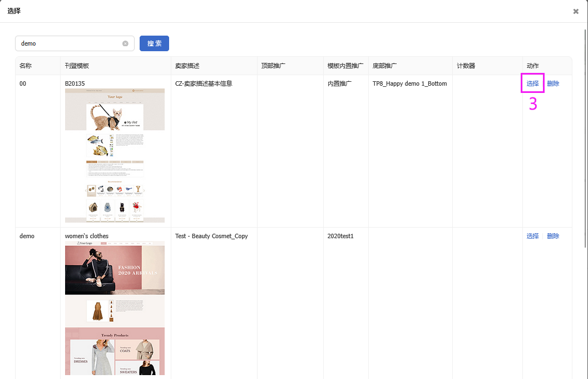Image resolution: width=588 pixels, height=379 pixels.
Task: Choose 选择 for the 00 template row
Action: (532, 83)
